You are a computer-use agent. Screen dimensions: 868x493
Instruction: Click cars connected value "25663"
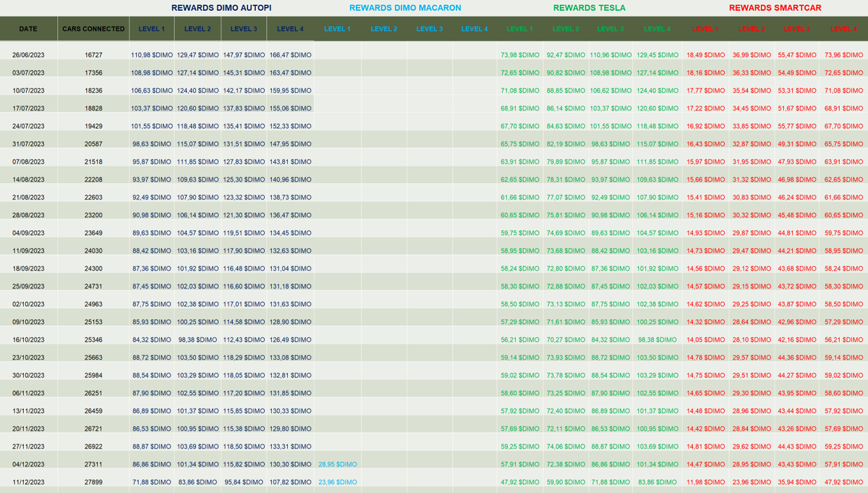pyautogui.click(x=93, y=358)
